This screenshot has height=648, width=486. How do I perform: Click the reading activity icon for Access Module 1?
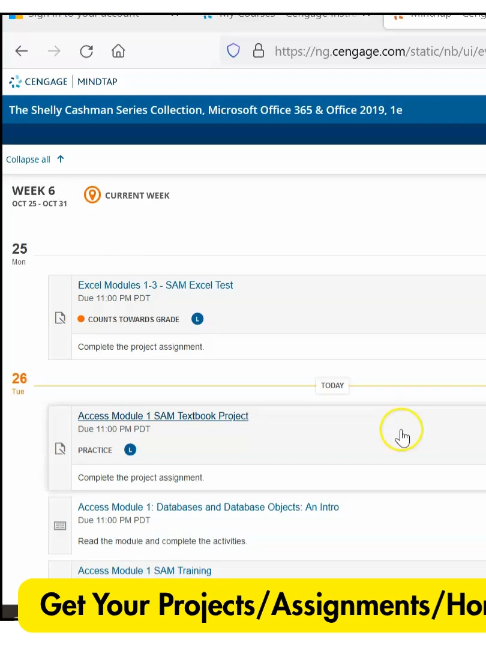pos(60,526)
